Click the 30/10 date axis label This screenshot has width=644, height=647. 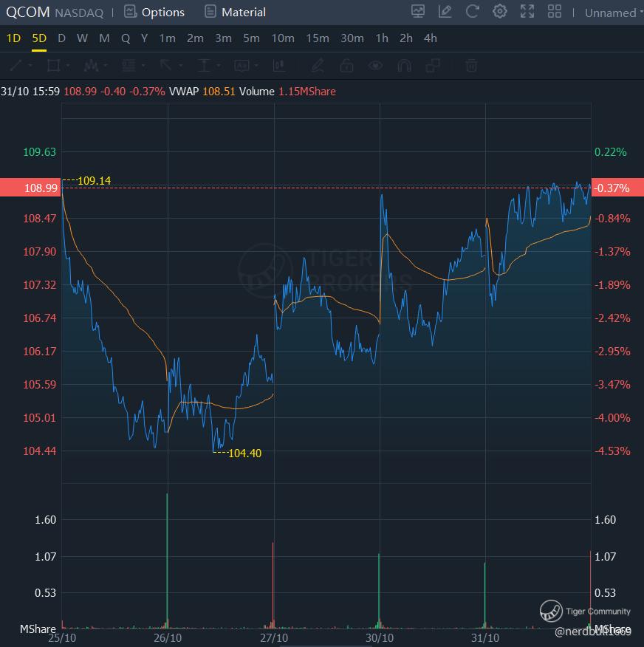coord(380,638)
